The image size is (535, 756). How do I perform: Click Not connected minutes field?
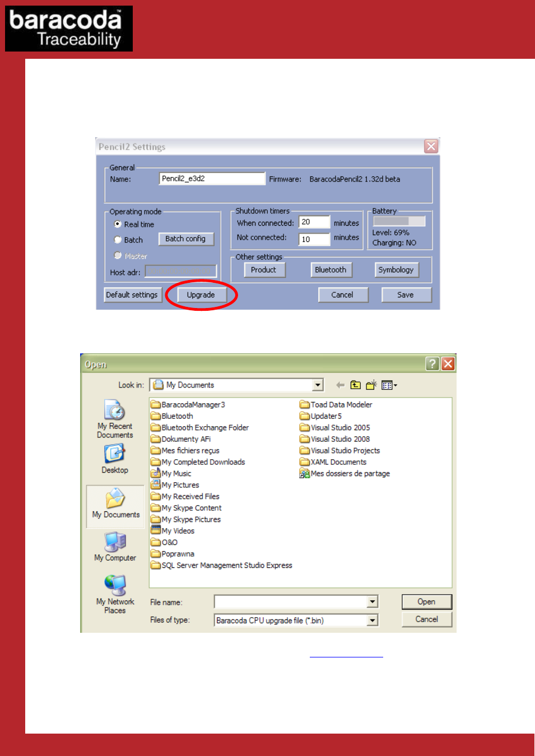tap(314, 239)
